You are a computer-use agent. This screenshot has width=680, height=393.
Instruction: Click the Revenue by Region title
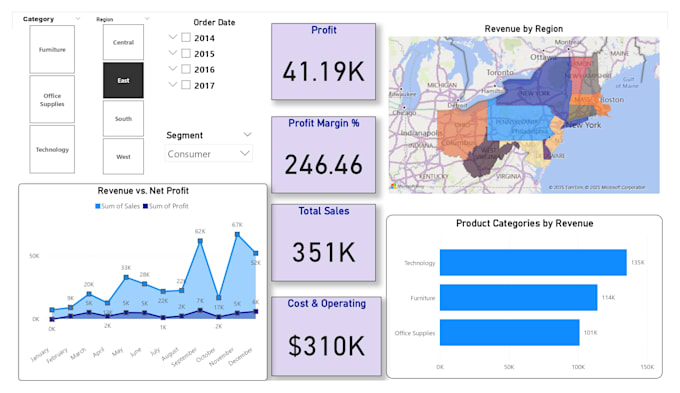coord(523,29)
